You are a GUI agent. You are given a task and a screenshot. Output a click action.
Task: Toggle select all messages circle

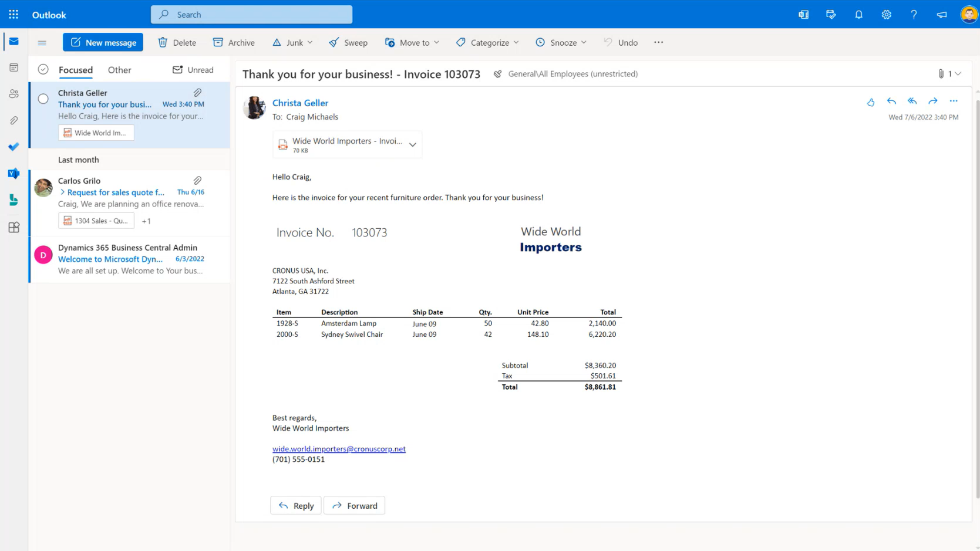[43, 69]
